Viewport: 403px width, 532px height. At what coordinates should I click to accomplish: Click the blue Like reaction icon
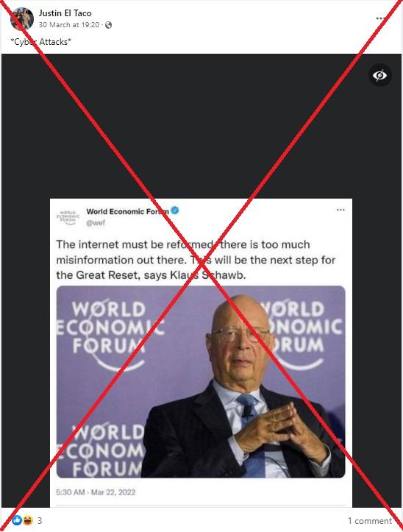pos(18,519)
